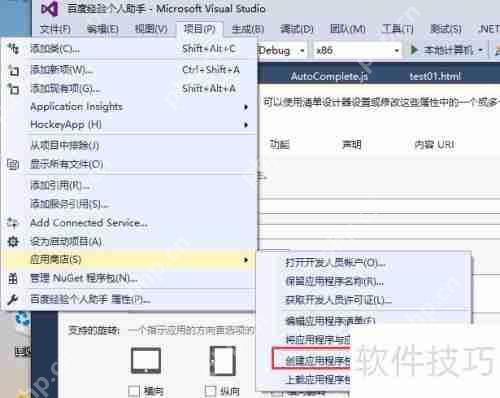Screen dimensions: 500x398
Task: Click the wrench icon for project 属性
Action: 13,299
